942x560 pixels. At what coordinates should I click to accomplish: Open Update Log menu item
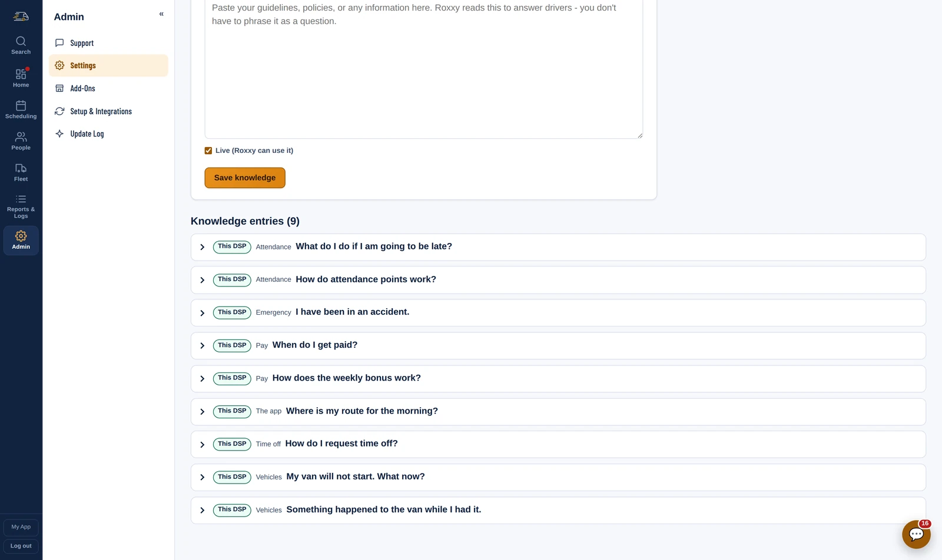point(108,134)
